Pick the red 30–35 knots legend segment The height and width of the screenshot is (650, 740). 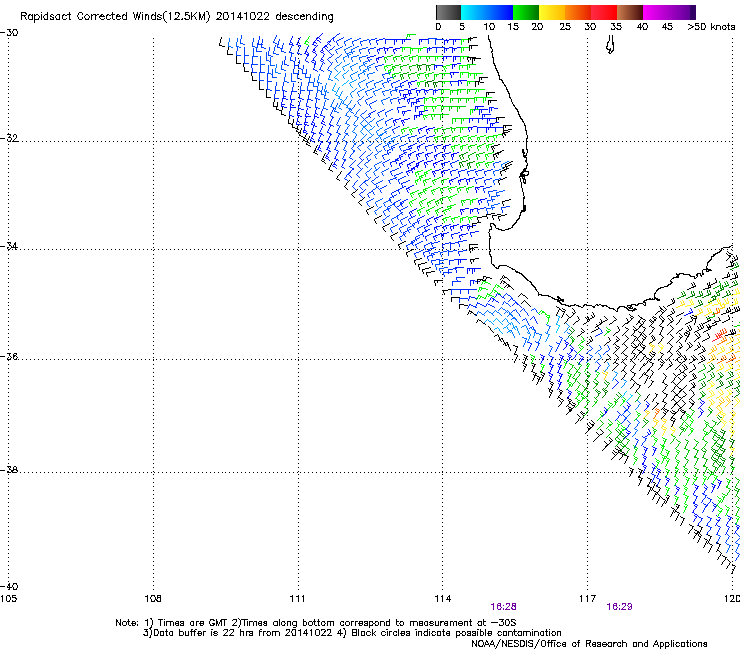[x=604, y=12]
